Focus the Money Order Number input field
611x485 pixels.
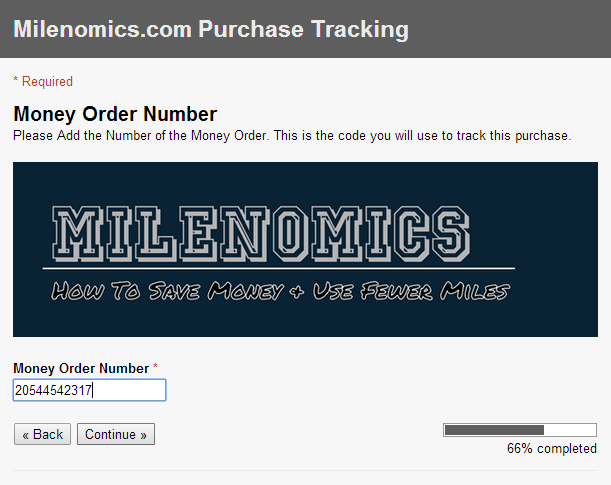point(90,390)
